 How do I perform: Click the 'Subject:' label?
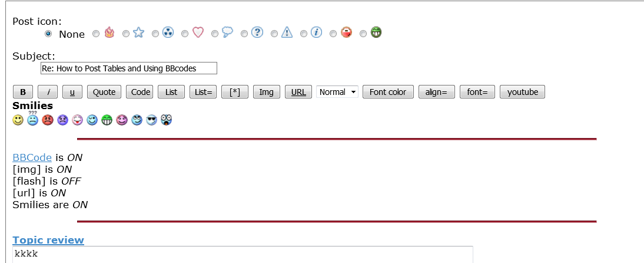34,57
